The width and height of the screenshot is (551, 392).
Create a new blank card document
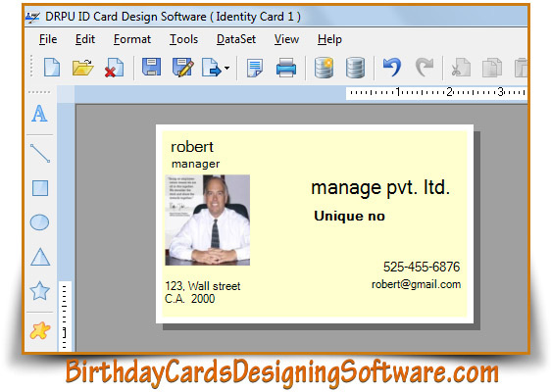pos(52,67)
